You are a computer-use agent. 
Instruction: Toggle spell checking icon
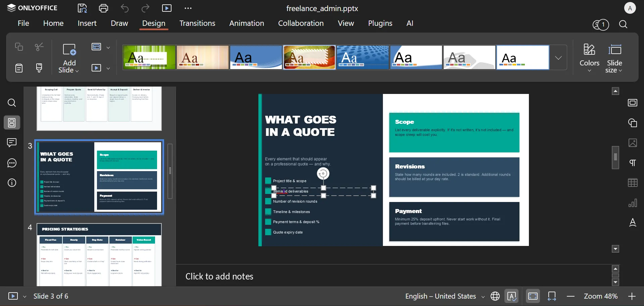point(512,296)
